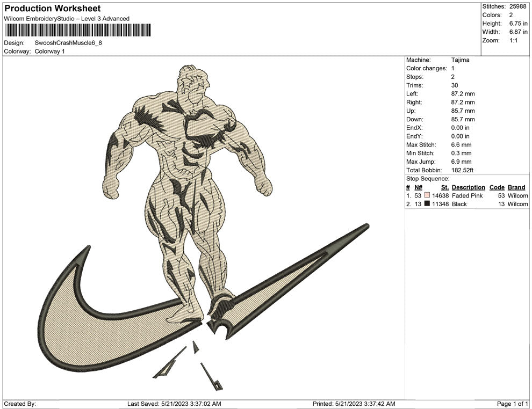This screenshot has width=532, height=409.
Task: Click the 'Last Saved: 5/21/2023 3:37:02 AM' text
Action: tap(175, 404)
